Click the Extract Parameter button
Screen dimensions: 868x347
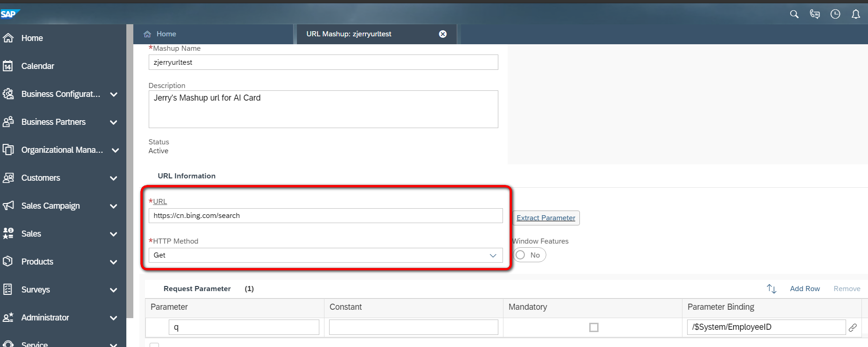pos(546,218)
